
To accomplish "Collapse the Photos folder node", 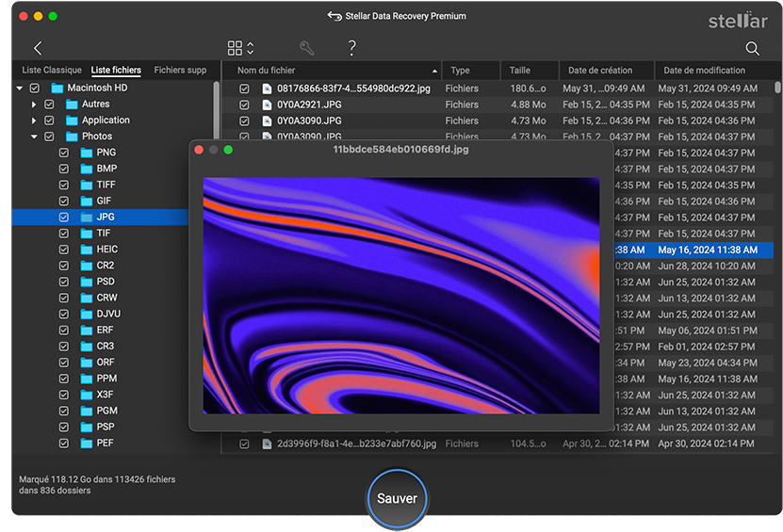I will point(34,137).
